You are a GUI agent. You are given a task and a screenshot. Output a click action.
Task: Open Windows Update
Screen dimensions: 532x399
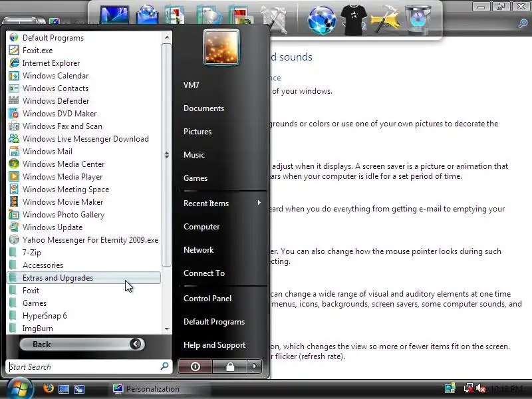[84, 227]
